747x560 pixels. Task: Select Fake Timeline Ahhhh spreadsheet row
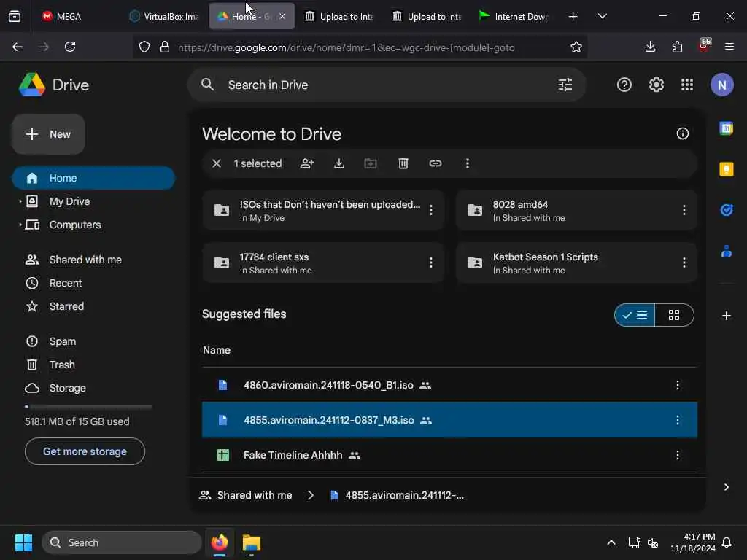coord(449,455)
